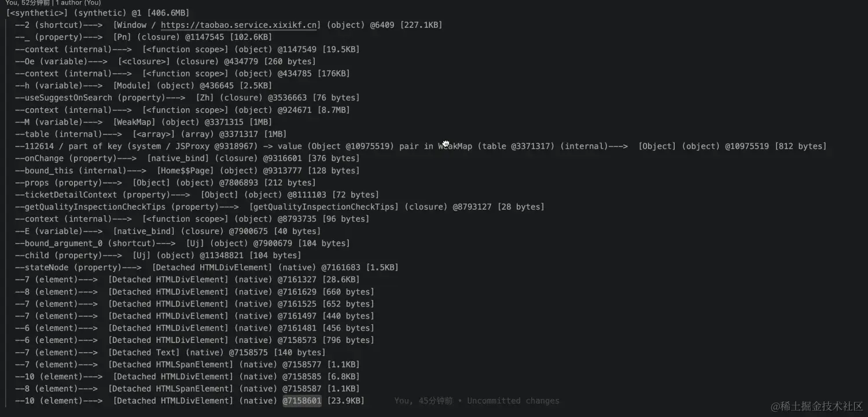Click the highlighted @7158601 node ID
This screenshot has height=417, width=868.
coord(301,401)
